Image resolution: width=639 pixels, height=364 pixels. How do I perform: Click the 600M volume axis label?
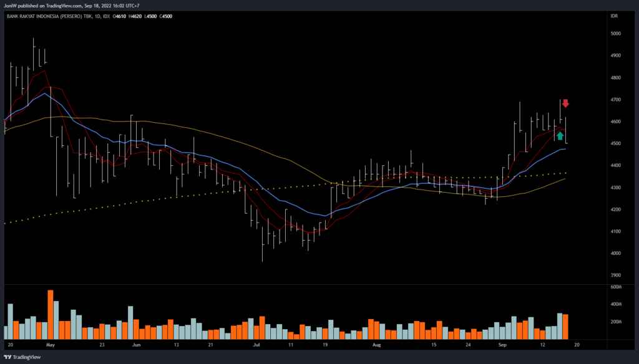(x=617, y=287)
